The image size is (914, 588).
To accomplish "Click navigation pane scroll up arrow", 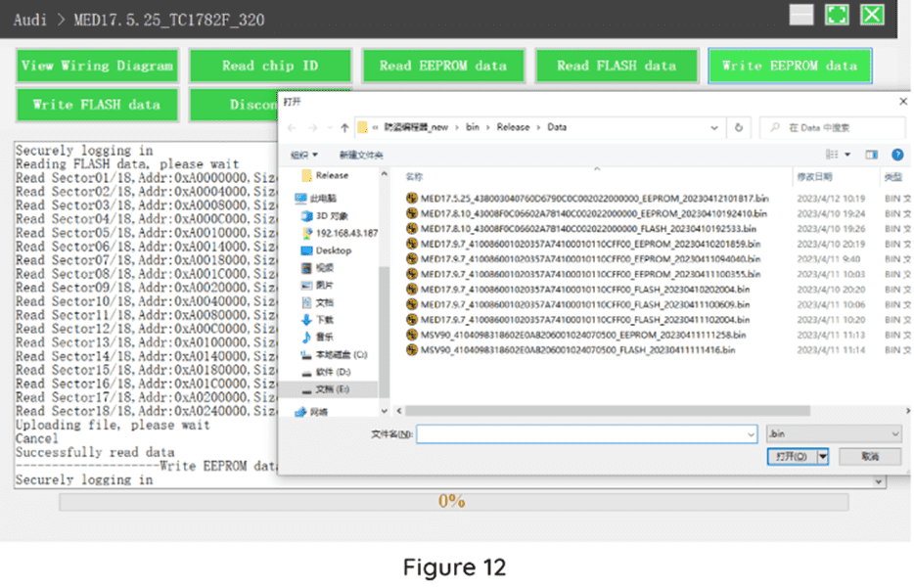I will [385, 174].
